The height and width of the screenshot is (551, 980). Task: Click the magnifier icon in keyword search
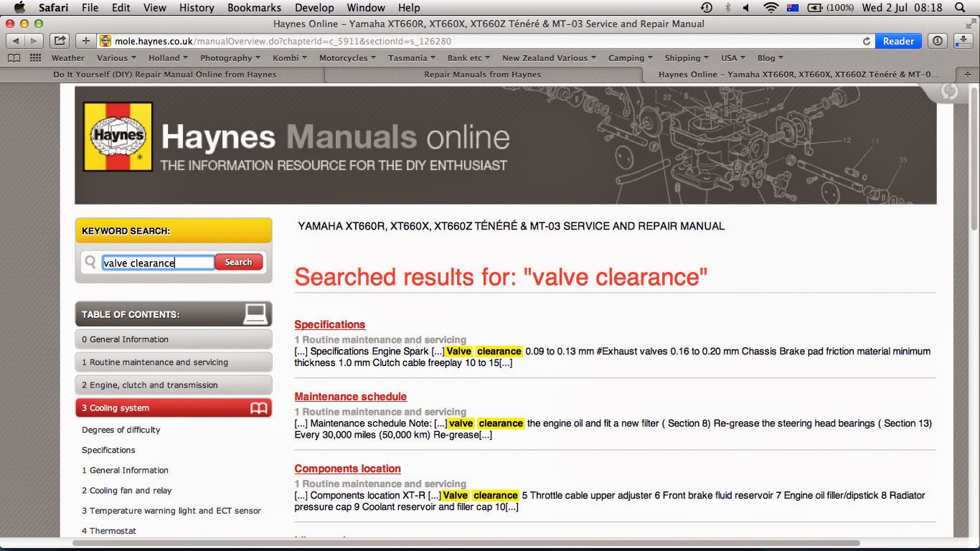point(90,263)
